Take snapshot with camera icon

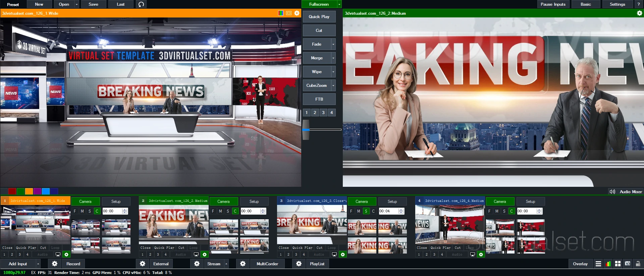click(628, 264)
